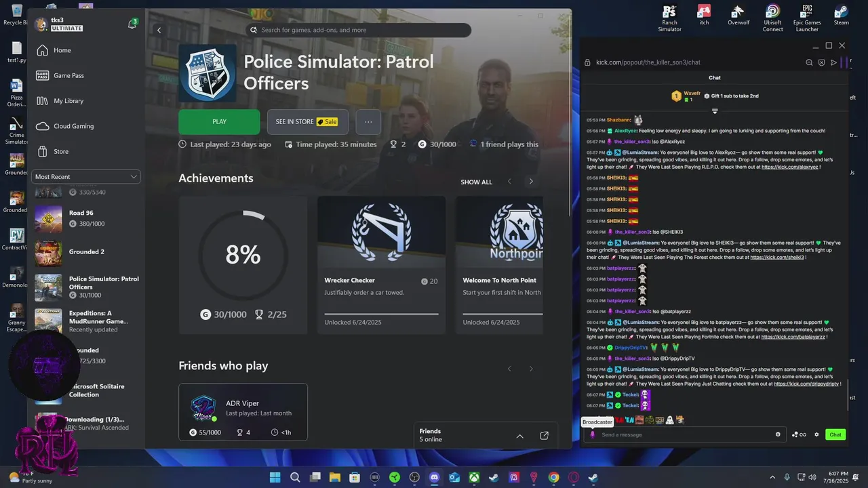Click Police Simulator game logo thumbnail
This screenshot has width=868, height=488.
pos(208,73)
